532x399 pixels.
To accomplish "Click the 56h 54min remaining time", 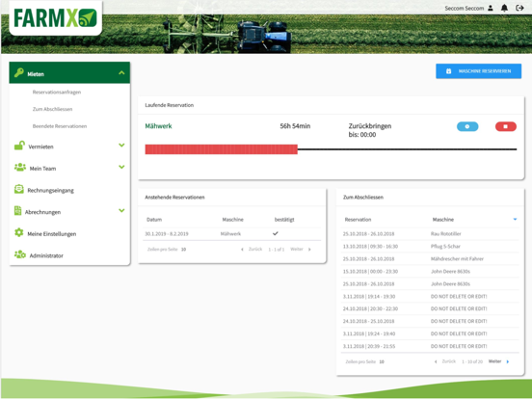I will (295, 126).
